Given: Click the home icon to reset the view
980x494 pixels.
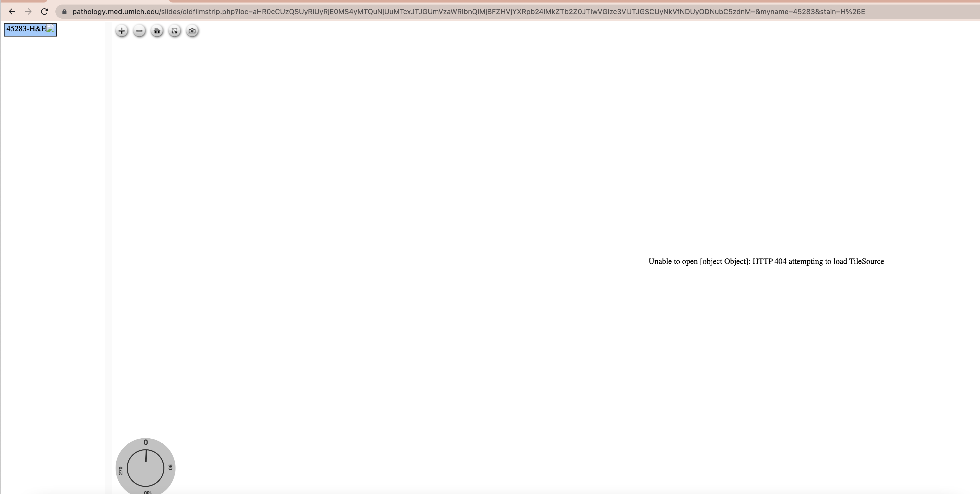Looking at the screenshot, I should click(157, 31).
